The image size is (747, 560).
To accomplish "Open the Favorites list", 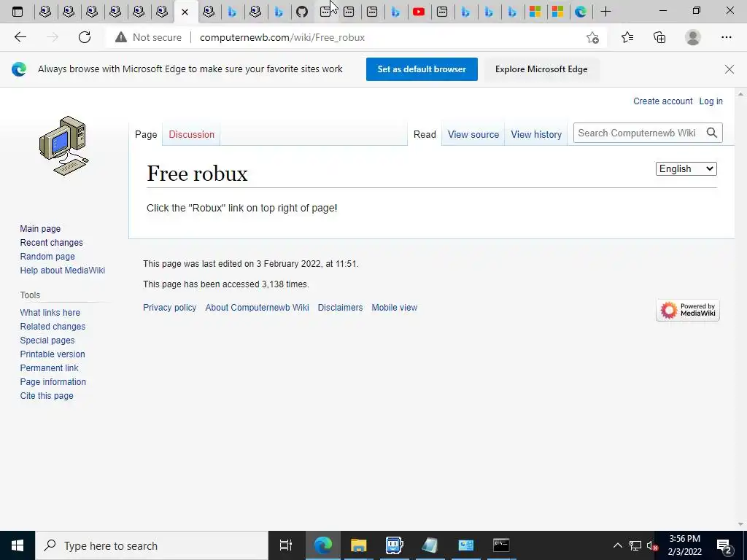I will pos(627,37).
